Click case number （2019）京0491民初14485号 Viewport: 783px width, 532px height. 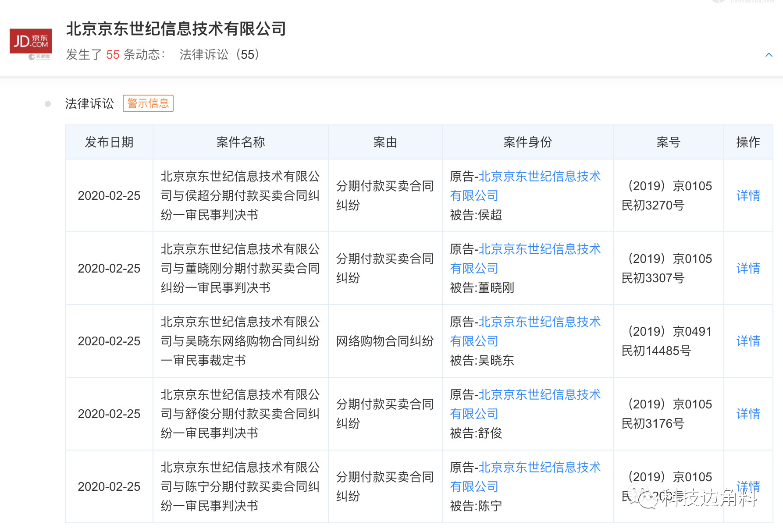click(x=667, y=341)
